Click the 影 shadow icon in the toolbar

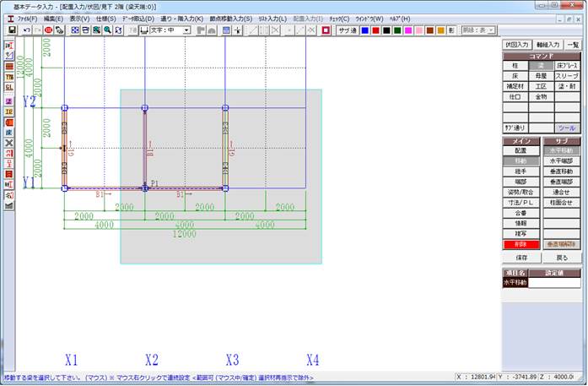pyautogui.click(x=451, y=30)
